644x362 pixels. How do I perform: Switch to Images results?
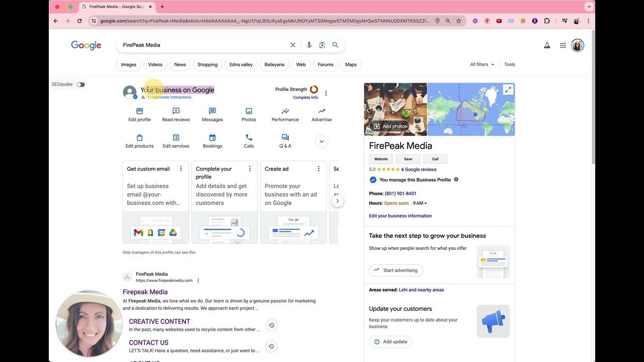[x=128, y=64]
